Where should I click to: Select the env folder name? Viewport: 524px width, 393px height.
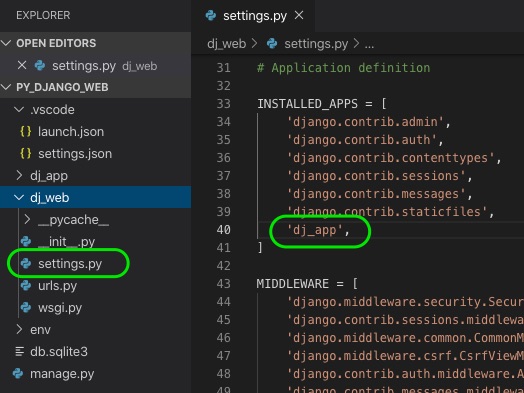40,330
